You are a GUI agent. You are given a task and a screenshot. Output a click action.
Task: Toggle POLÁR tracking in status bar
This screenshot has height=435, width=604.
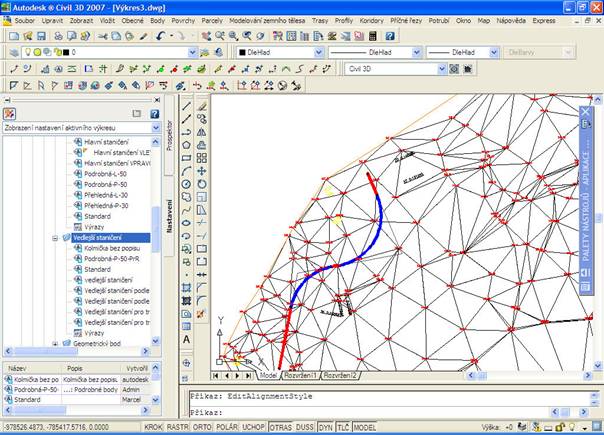227,427
